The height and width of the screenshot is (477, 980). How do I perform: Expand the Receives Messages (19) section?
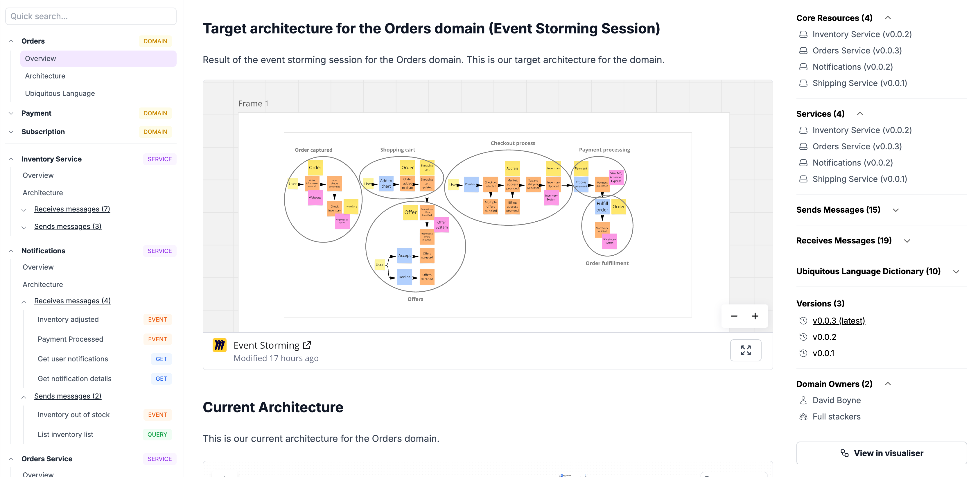[x=907, y=241]
